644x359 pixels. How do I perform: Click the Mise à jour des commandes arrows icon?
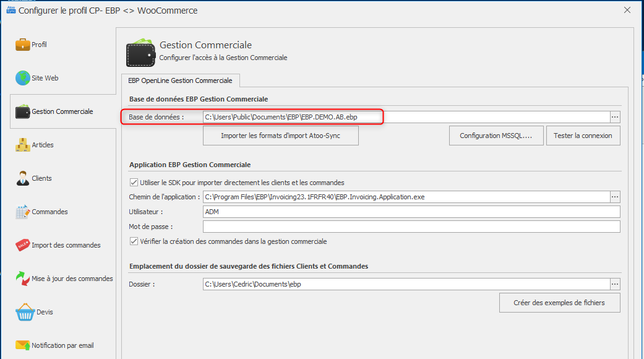point(23,279)
